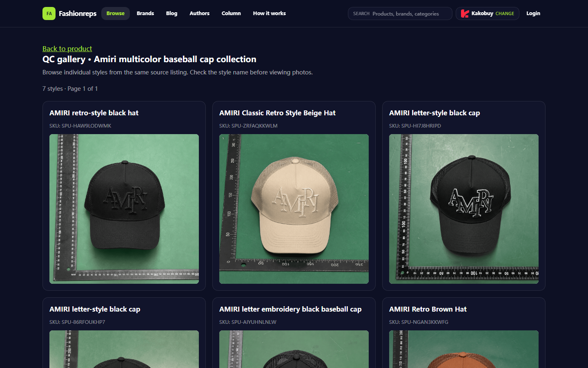The height and width of the screenshot is (368, 588).
Task: Click the SKU: SPU-AIYUHNLNLW text
Action: pos(248,322)
